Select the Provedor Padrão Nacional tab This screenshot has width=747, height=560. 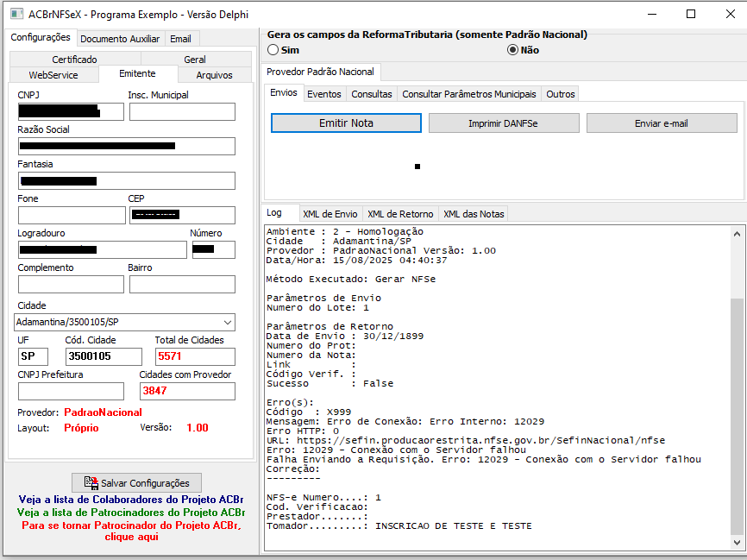click(x=320, y=72)
